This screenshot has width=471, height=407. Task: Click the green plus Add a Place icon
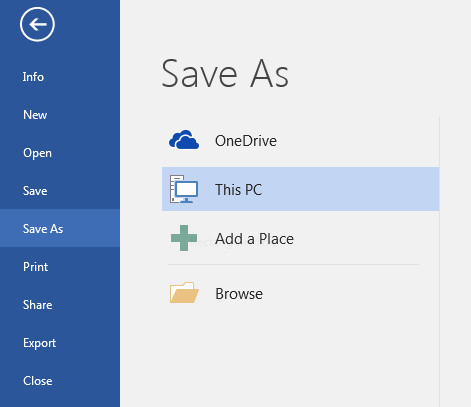(184, 238)
